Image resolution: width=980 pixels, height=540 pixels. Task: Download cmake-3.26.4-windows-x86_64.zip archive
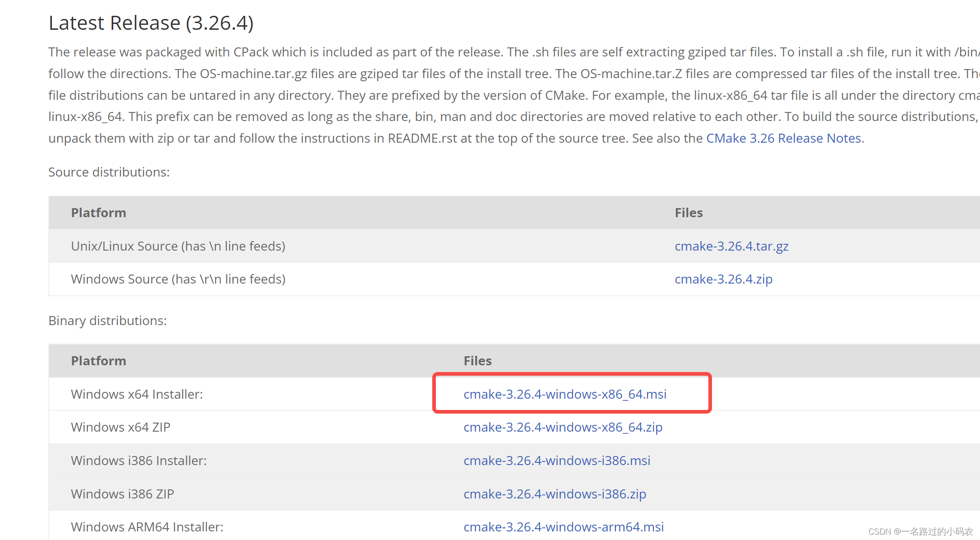[563, 427]
